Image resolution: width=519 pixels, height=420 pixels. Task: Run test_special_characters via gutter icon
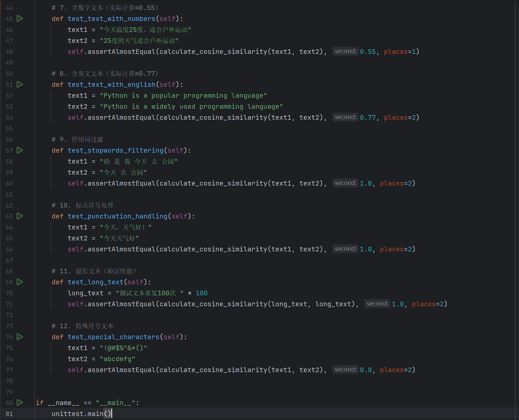point(20,337)
